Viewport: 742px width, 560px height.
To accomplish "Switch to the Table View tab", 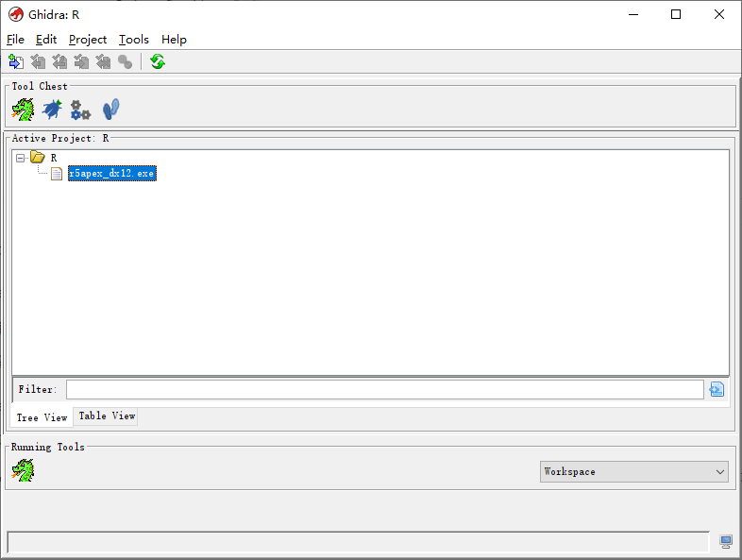I will (x=107, y=416).
